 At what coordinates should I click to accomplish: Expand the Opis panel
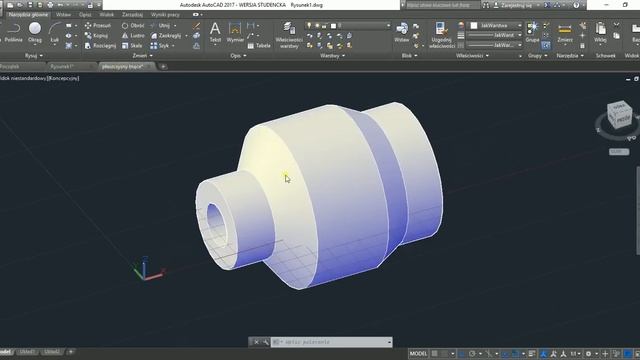point(238,56)
